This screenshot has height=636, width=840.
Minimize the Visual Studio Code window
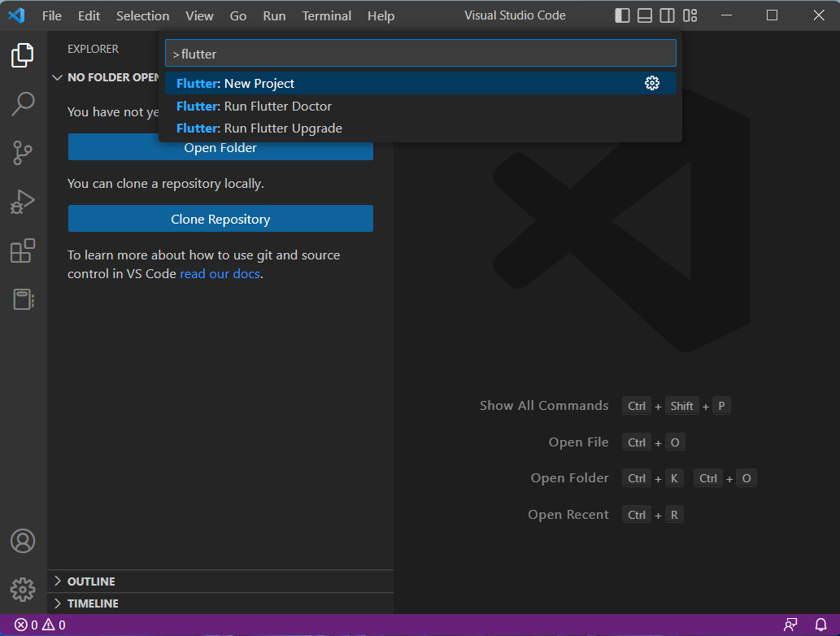point(726,15)
